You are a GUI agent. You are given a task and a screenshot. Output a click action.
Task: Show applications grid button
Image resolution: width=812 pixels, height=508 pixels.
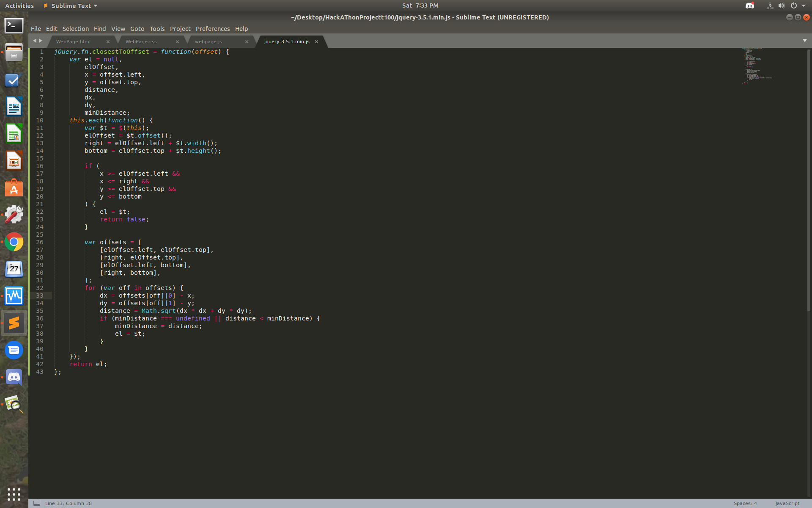pyautogui.click(x=14, y=494)
